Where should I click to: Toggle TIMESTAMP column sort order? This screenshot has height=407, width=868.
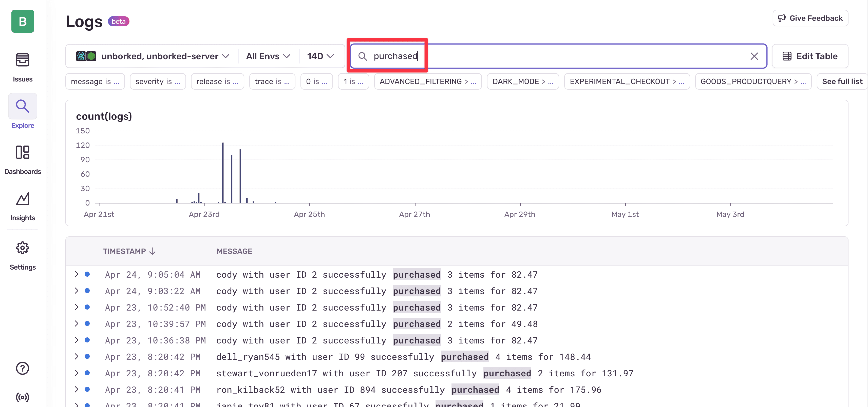(x=129, y=251)
